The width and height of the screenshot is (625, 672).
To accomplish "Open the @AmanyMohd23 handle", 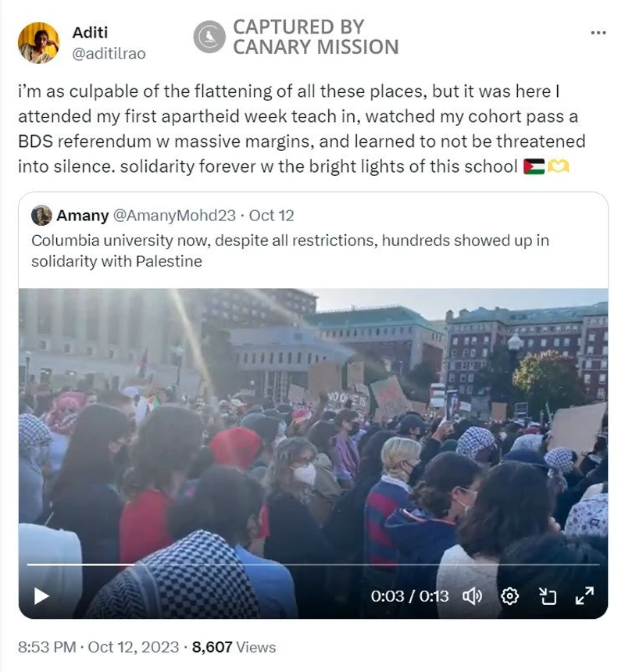I will pos(174,216).
